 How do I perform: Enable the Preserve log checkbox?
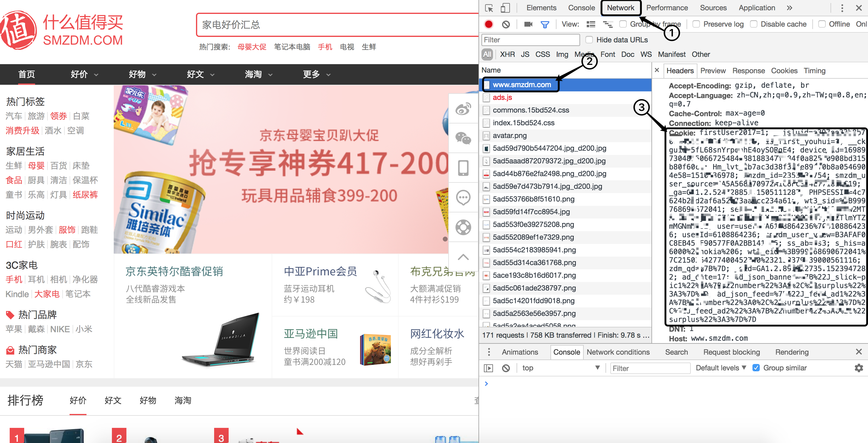pyautogui.click(x=696, y=24)
